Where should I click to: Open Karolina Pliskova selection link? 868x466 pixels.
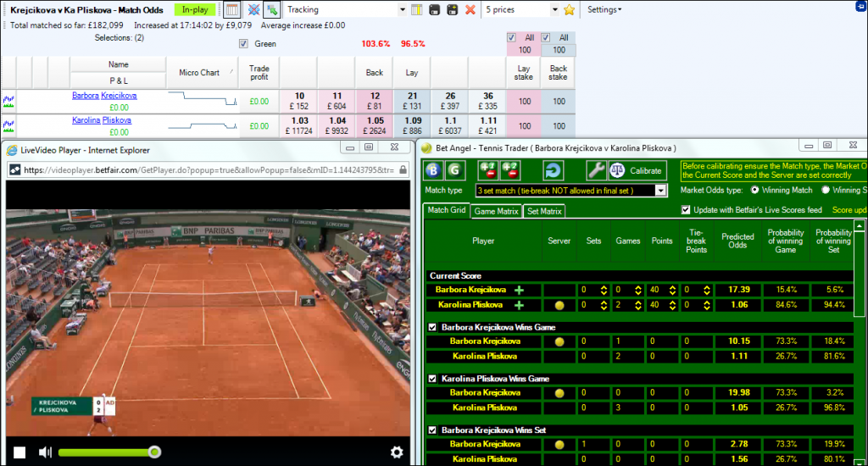click(102, 120)
